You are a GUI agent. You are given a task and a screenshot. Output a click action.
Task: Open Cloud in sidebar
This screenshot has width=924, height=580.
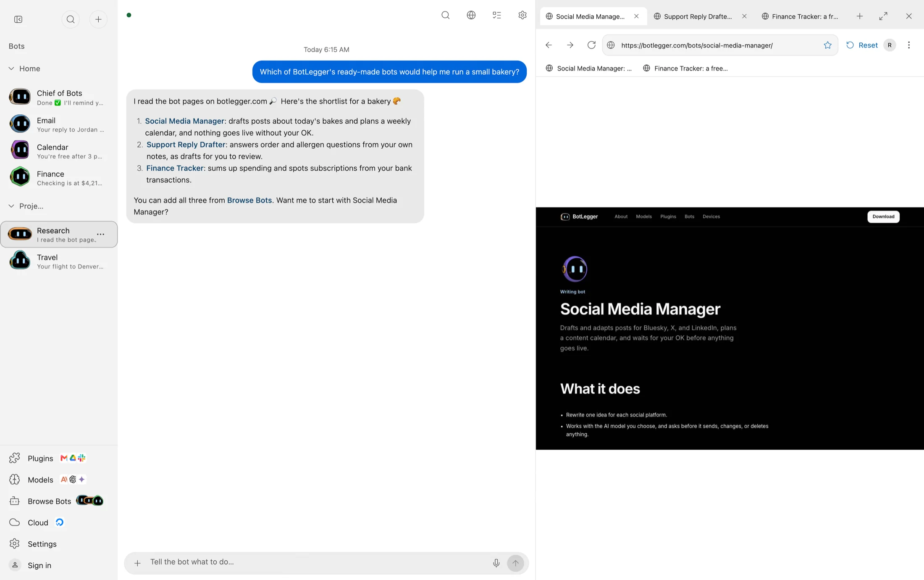click(x=38, y=522)
